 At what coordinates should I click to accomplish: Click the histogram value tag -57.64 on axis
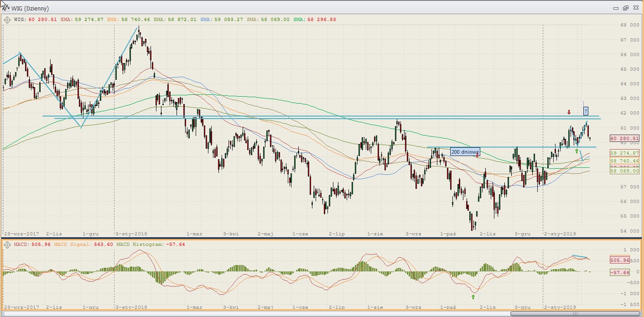point(619,272)
